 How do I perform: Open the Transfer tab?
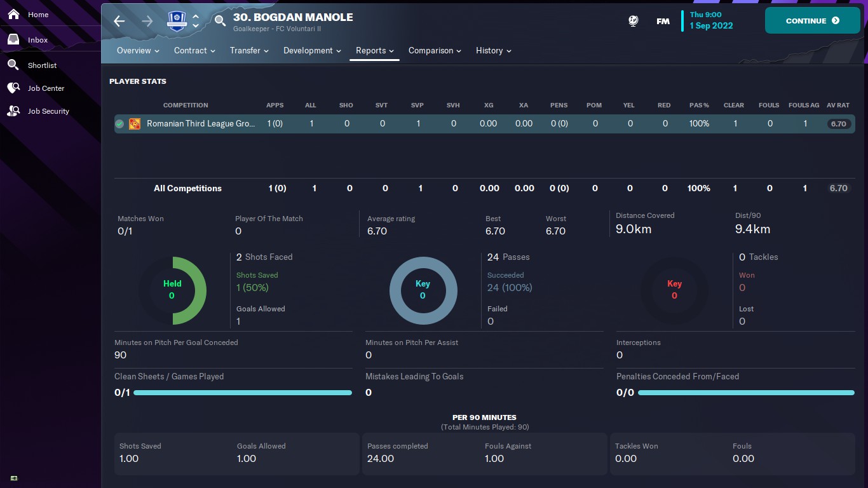[x=249, y=51]
